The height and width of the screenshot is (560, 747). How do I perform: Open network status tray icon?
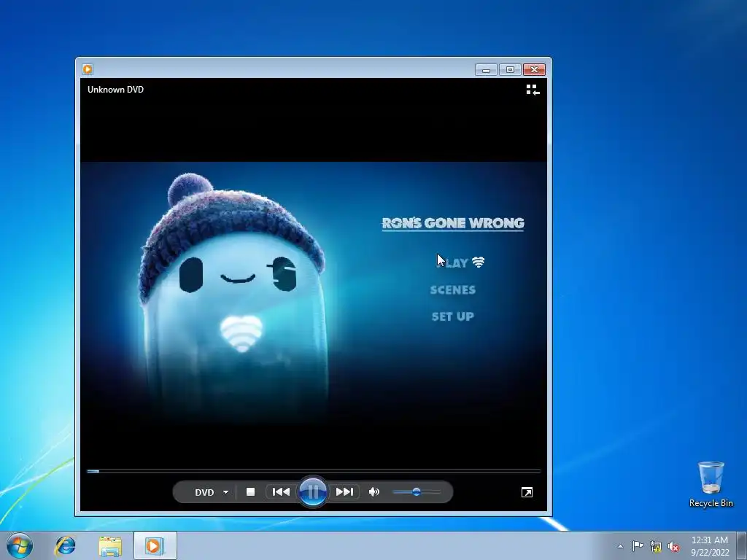tap(656, 547)
